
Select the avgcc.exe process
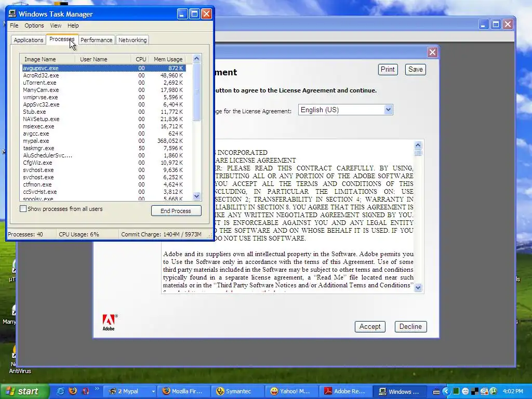point(103,134)
